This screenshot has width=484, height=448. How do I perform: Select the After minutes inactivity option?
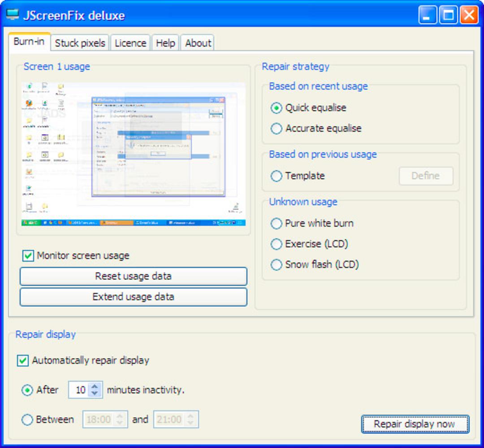pyautogui.click(x=27, y=390)
